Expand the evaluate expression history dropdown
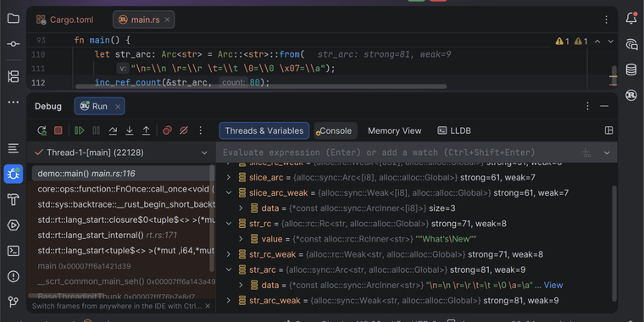The width and height of the screenshot is (644, 322). pos(607,153)
